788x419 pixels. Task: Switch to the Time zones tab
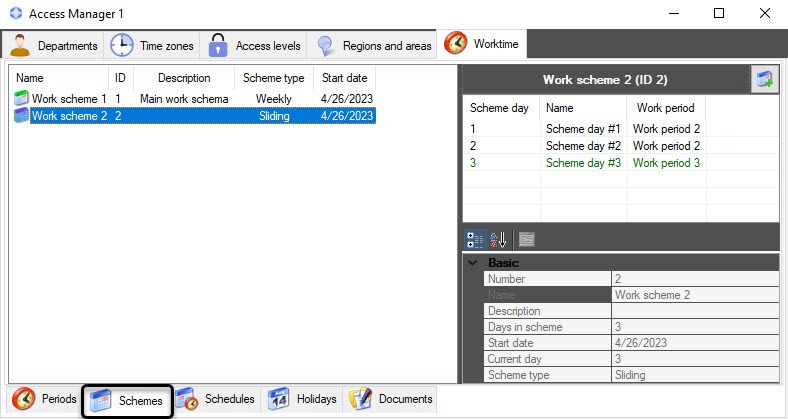pyautogui.click(x=152, y=46)
